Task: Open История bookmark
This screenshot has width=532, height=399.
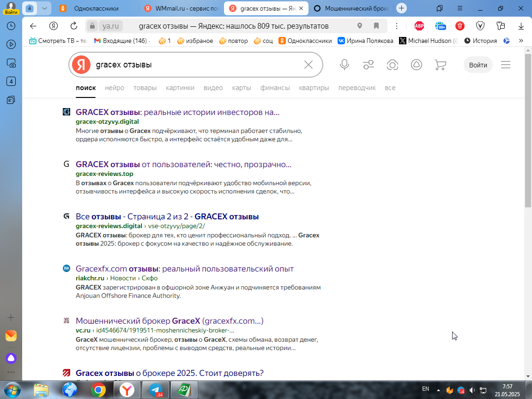Action: coord(480,41)
